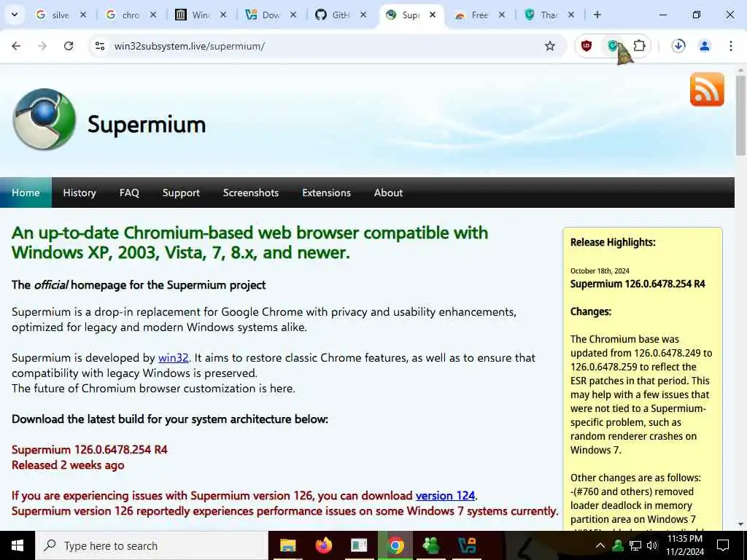Screen dimensions: 747x560
Task: Open the Screenshots page
Action: [251, 192]
